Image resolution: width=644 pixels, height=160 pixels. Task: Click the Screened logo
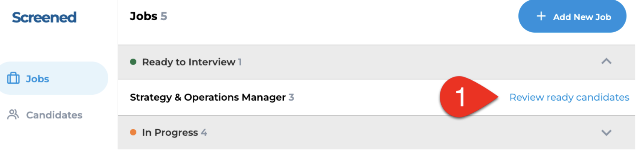44,17
